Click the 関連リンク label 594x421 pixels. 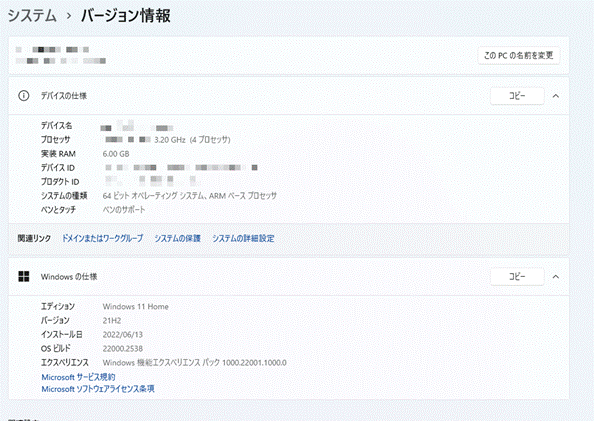[34, 238]
